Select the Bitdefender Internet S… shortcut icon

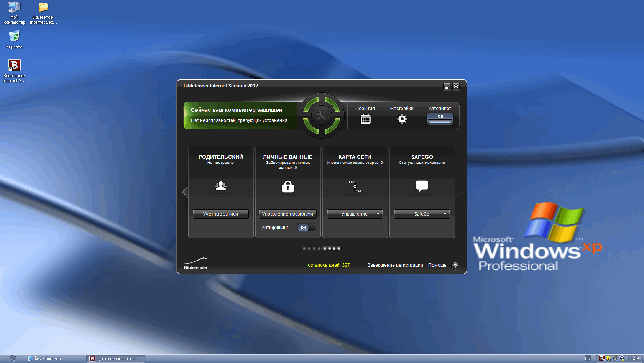14,71
